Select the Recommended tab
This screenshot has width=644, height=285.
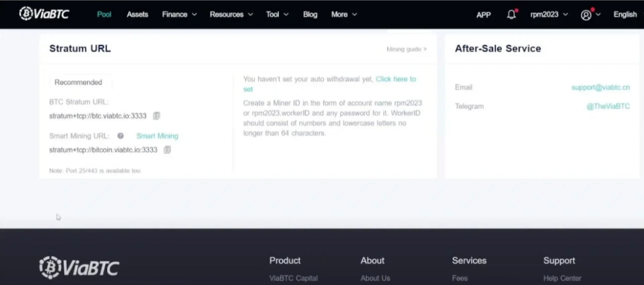coord(78,82)
